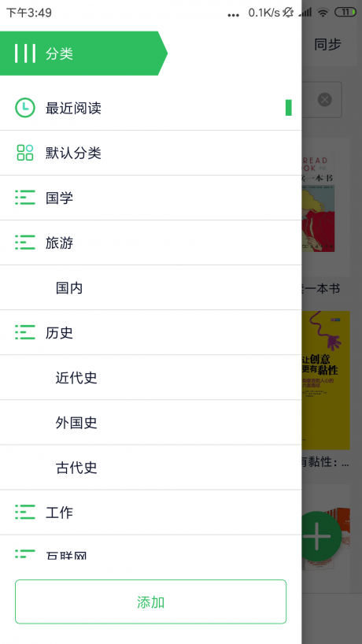The width and height of the screenshot is (362, 644).
Task: Open the yellow 让创意更有黏性 book cover
Action: click(326, 380)
